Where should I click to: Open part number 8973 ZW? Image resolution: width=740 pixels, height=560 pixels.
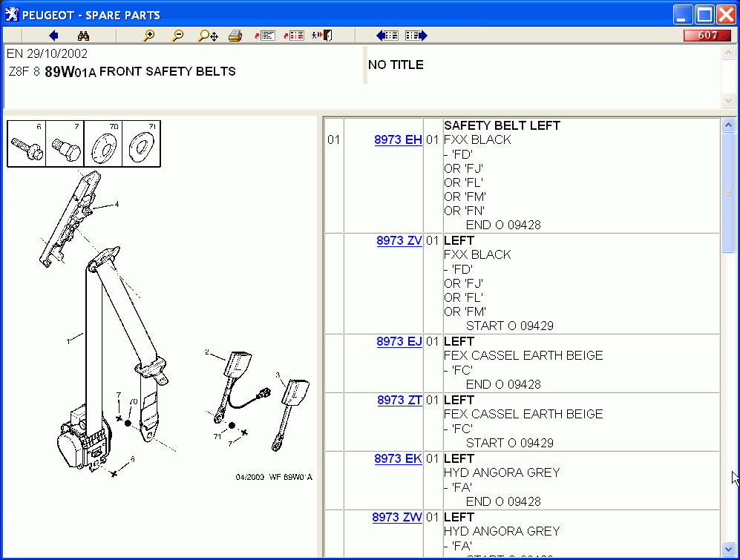(397, 517)
